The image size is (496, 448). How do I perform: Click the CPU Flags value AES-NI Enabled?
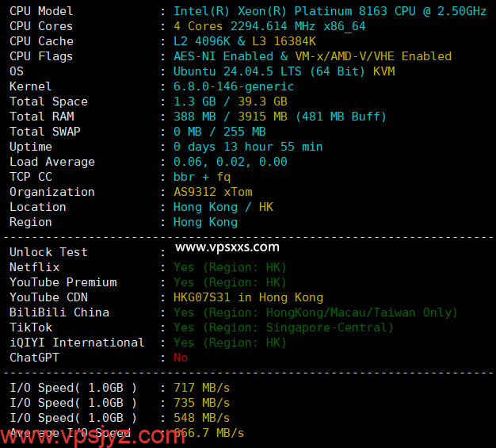click(223, 56)
